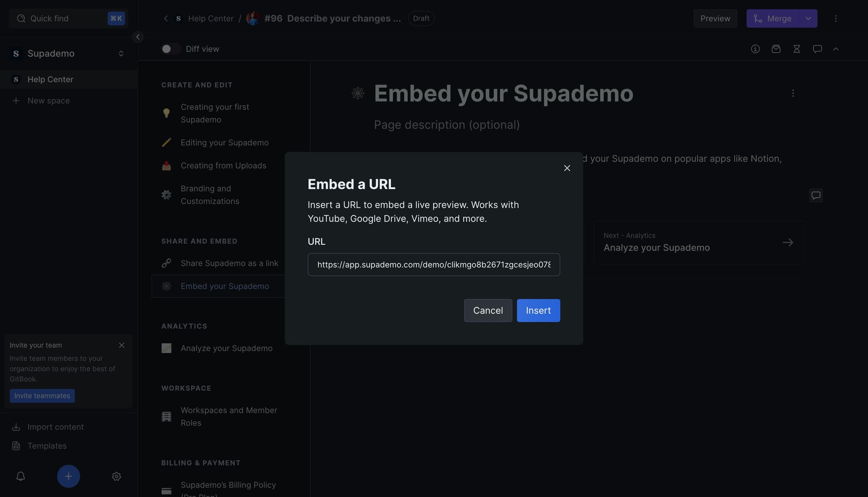868x497 pixels.
Task: Click the notifications bell icon
Action: coord(20,476)
